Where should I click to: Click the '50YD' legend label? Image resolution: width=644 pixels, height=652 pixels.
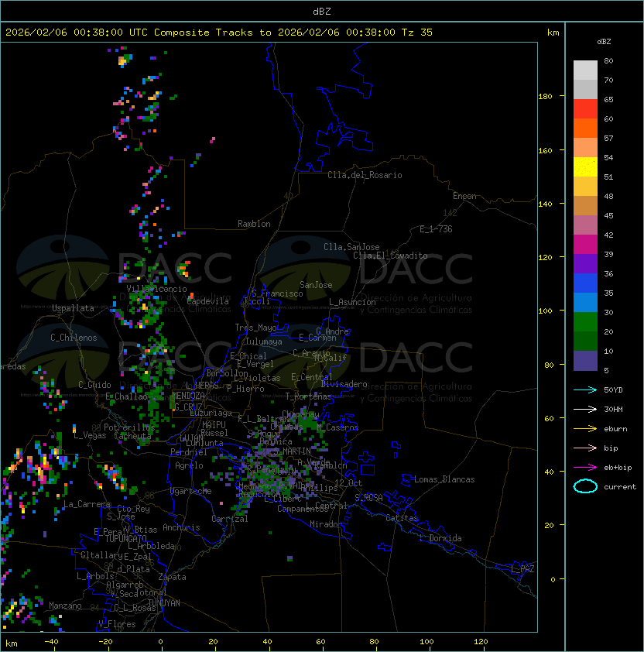613,390
